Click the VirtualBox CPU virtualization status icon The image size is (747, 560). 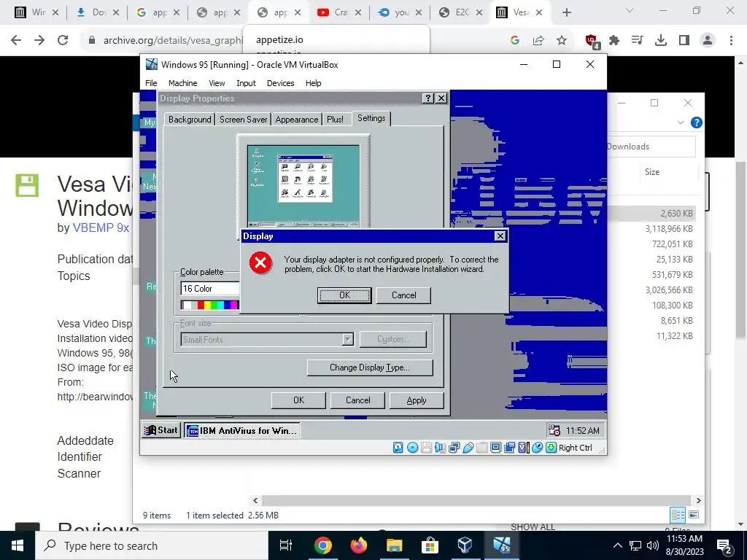pyautogui.click(x=523, y=448)
